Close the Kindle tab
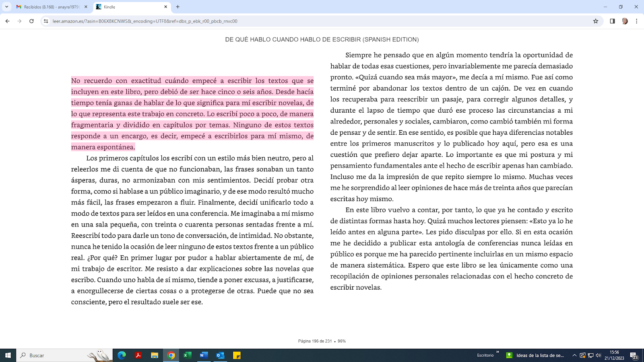644x362 pixels. tap(165, 7)
